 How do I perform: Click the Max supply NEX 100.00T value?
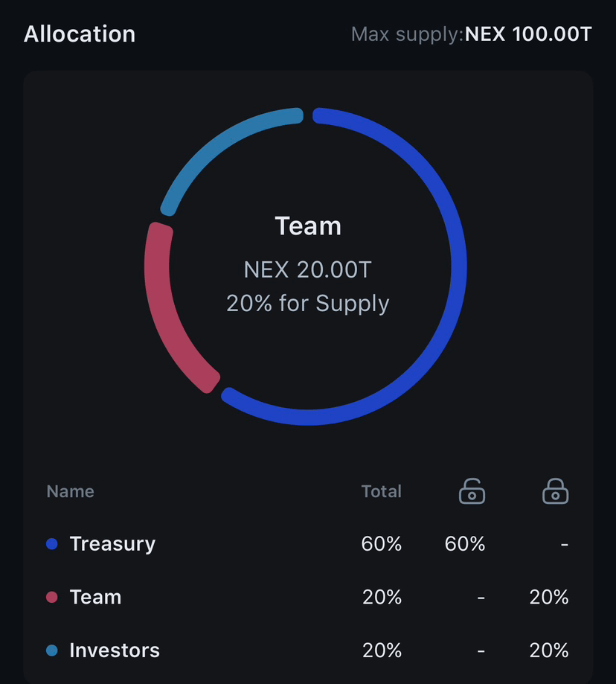click(x=528, y=34)
